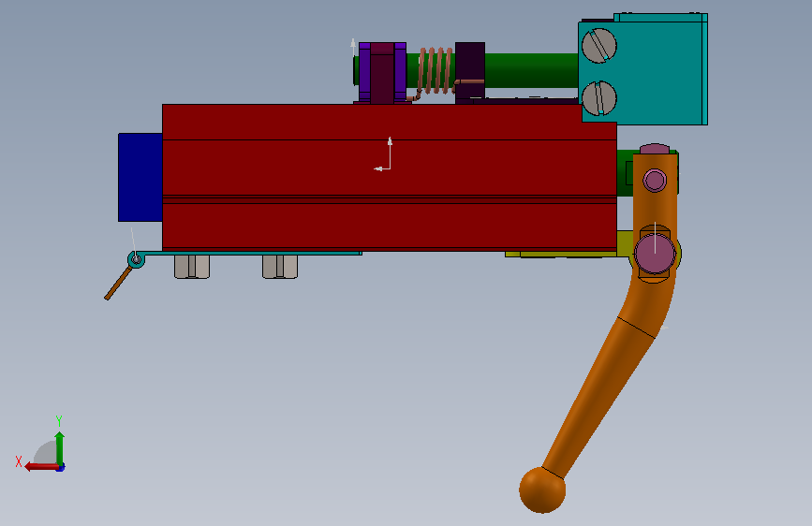Select the large pink pivot pin on the lever

tap(655, 254)
